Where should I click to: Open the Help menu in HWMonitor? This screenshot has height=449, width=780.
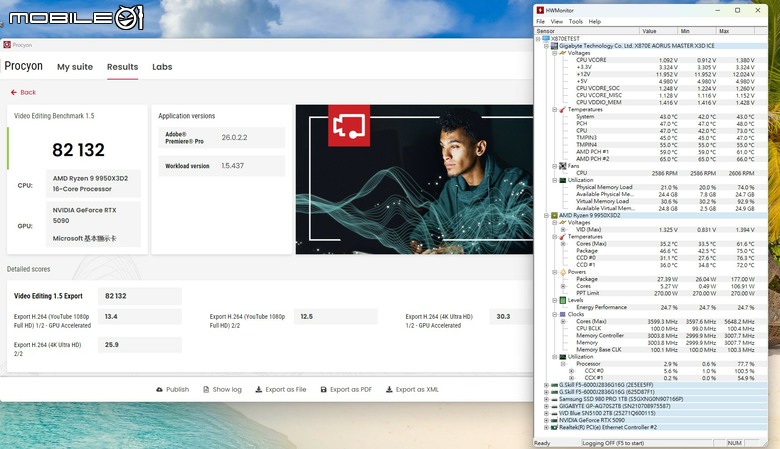[594, 22]
